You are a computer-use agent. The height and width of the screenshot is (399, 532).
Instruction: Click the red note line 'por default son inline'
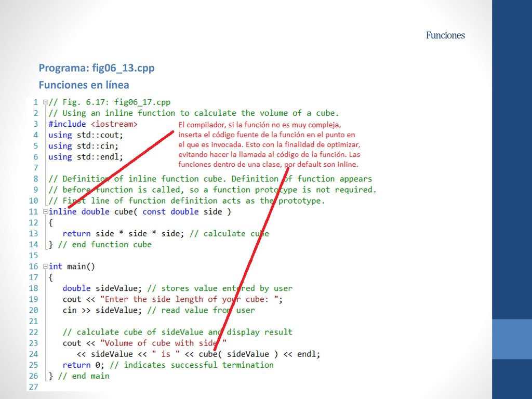[x=322, y=165]
